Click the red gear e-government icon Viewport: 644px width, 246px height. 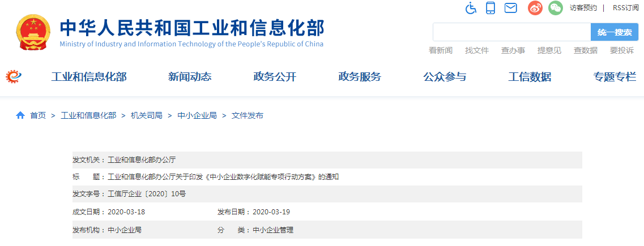14,77
